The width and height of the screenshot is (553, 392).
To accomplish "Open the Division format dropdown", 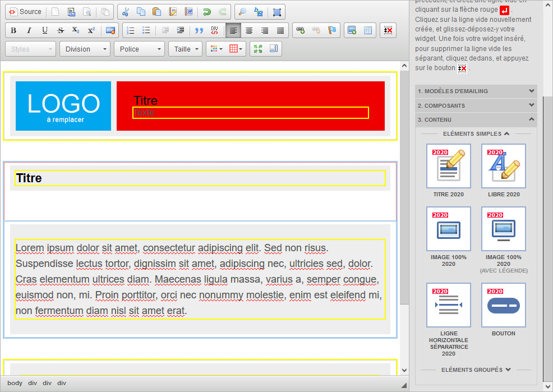I will click(x=85, y=49).
